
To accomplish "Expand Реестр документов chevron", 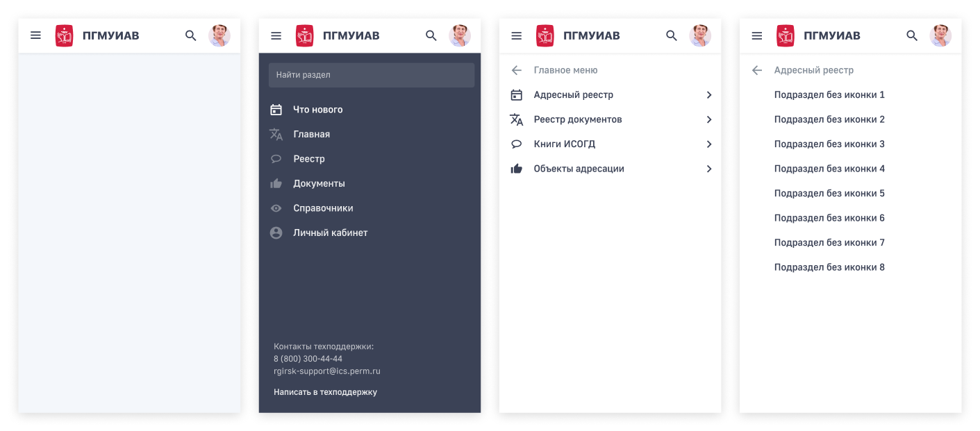I will point(709,119).
